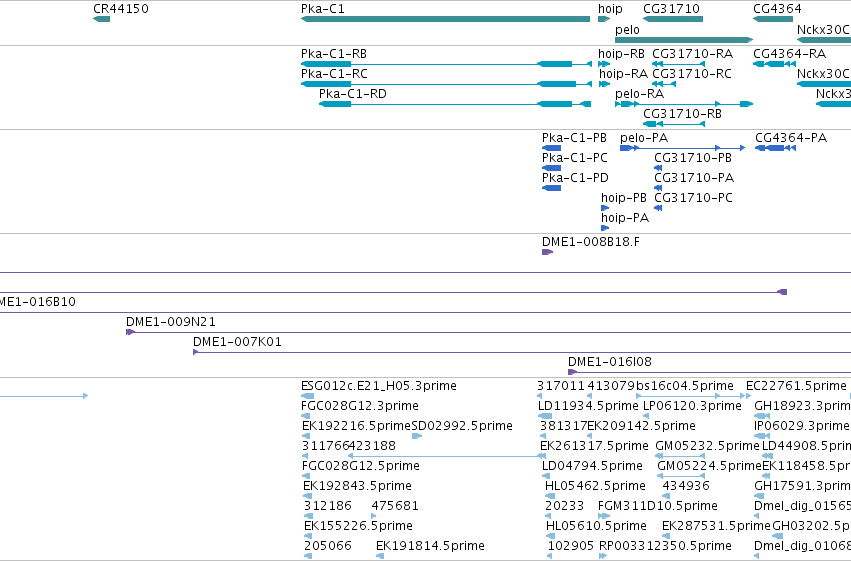Select the GM05224.5prime EST label

709,466
